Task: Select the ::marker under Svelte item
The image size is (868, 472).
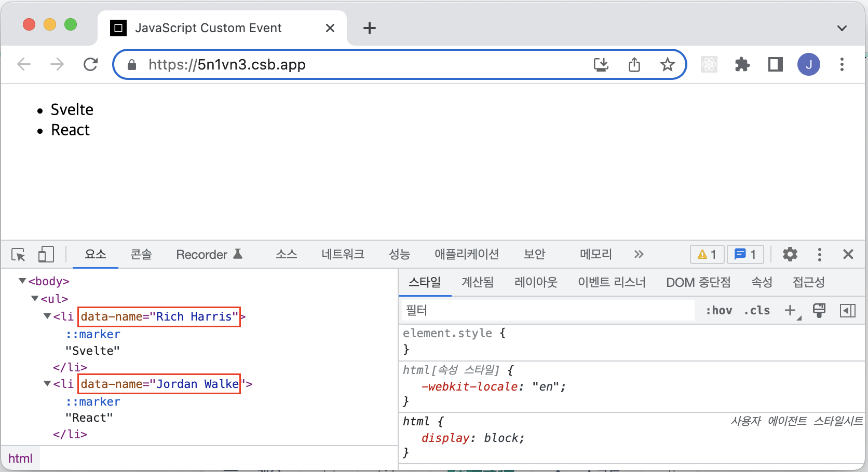Action: tap(93, 334)
